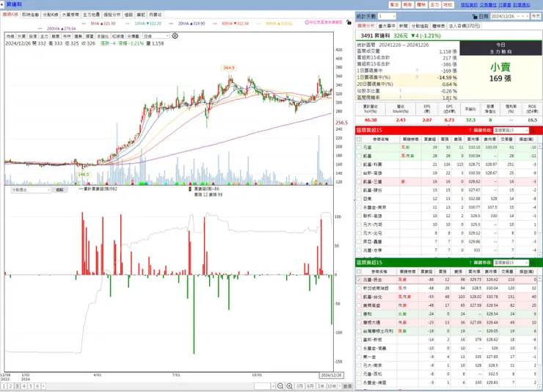
Task: Check the 美商高盛 row checkbox
Action: pos(359,305)
